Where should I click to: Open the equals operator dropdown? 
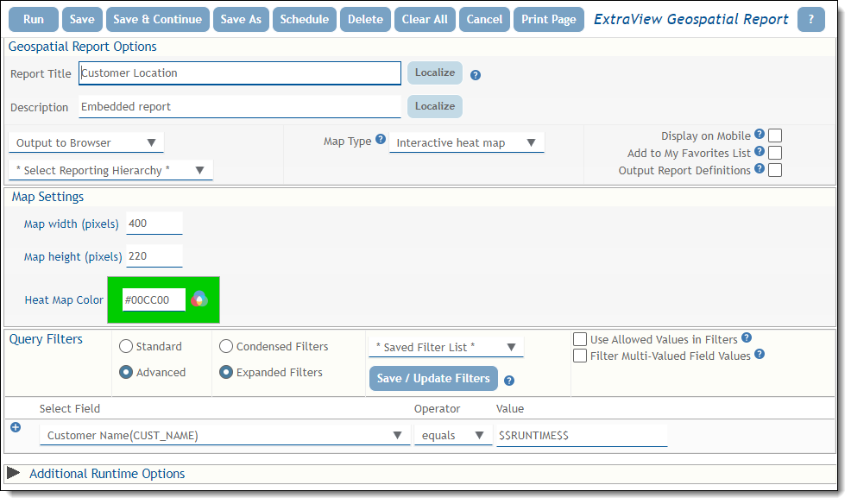[x=452, y=435]
